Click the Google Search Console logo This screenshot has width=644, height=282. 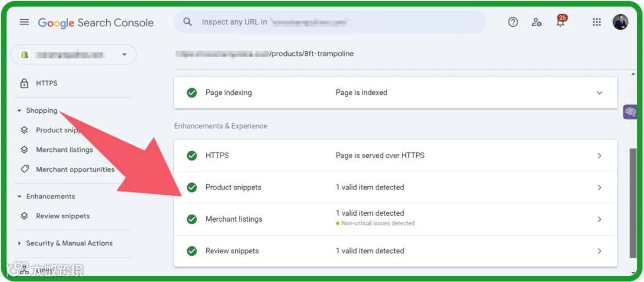(x=95, y=23)
